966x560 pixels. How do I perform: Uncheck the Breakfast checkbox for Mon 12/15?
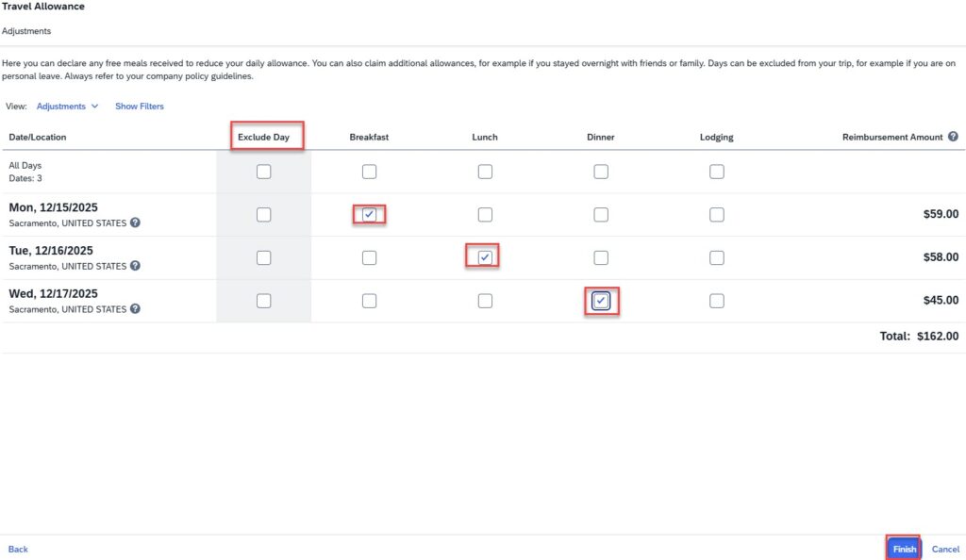[369, 214]
